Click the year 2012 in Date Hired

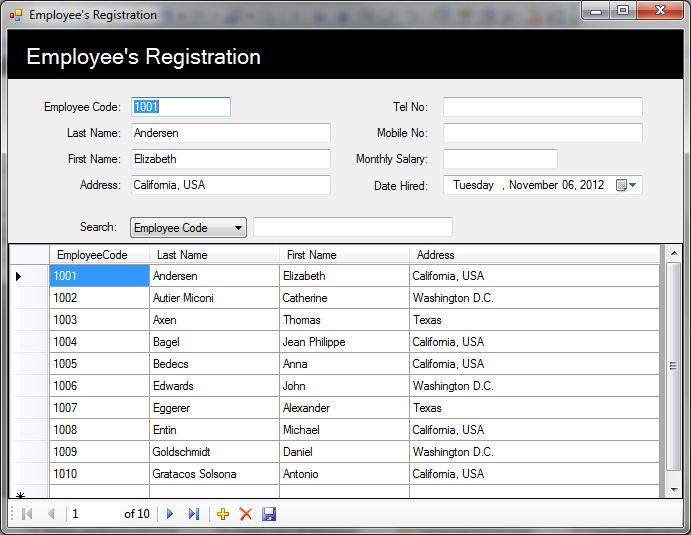[592, 185]
